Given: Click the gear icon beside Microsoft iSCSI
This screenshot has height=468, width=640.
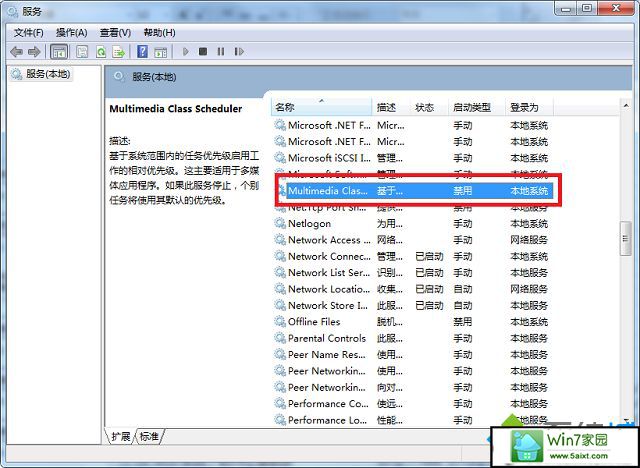Looking at the screenshot, I should (280, 158).
